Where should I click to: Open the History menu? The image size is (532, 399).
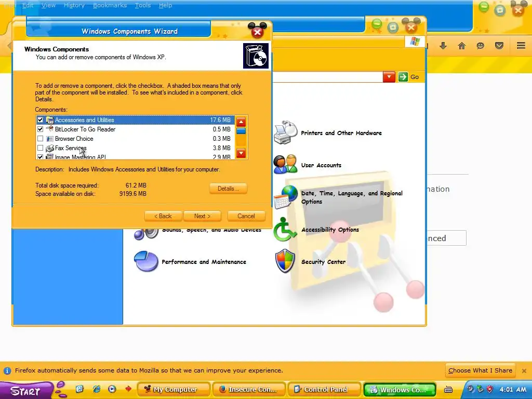click(x=74, y=5)
